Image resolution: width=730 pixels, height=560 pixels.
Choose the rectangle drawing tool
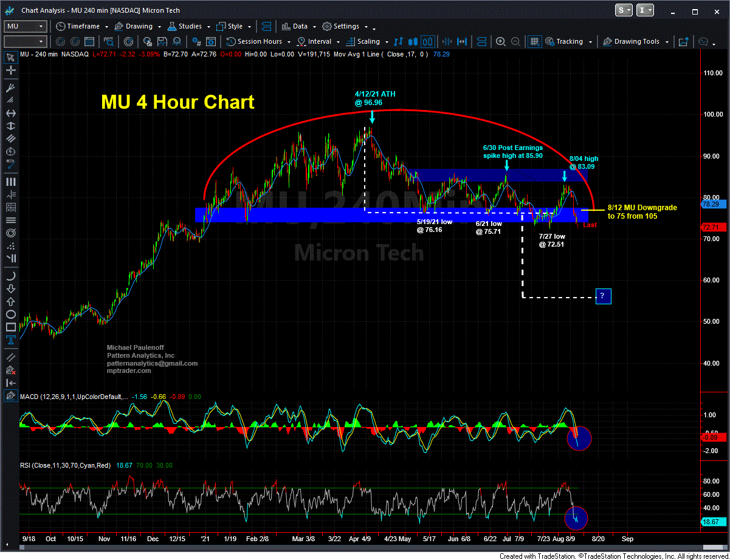pyautogui.click(x=10, y=329)
